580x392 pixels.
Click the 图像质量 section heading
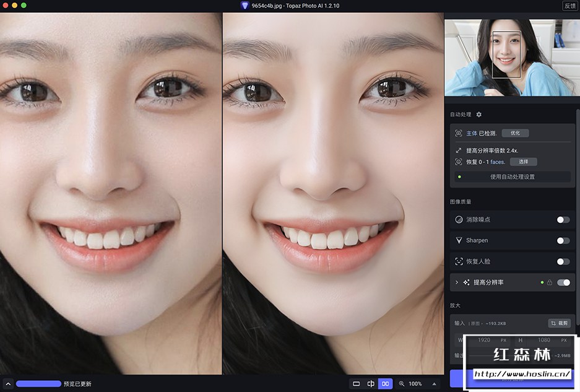tap(460, 202)
